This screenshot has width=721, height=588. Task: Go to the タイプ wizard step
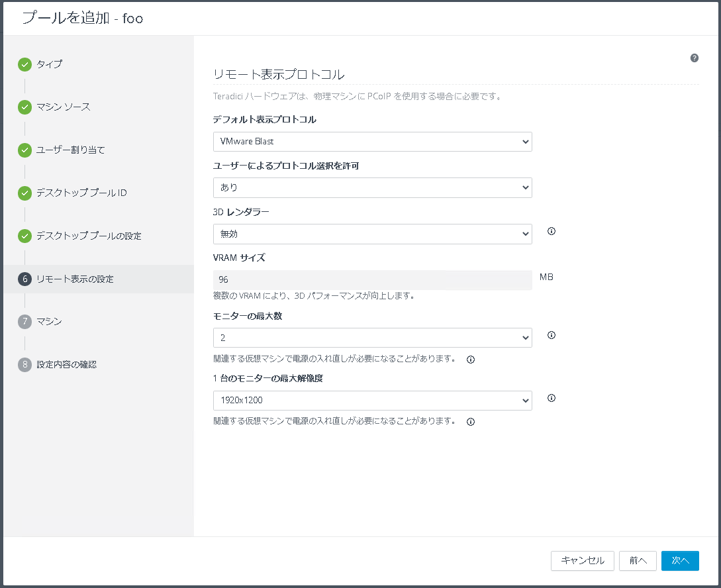[50, 64]
